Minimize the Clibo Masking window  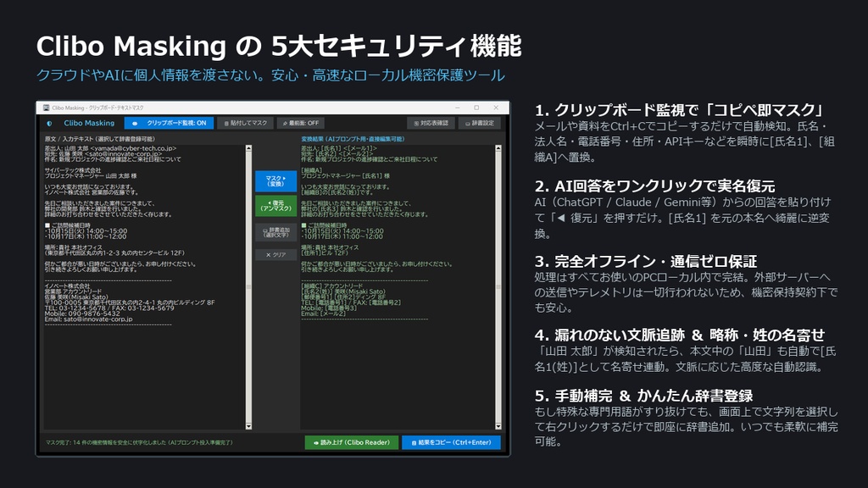pos(457,108)
